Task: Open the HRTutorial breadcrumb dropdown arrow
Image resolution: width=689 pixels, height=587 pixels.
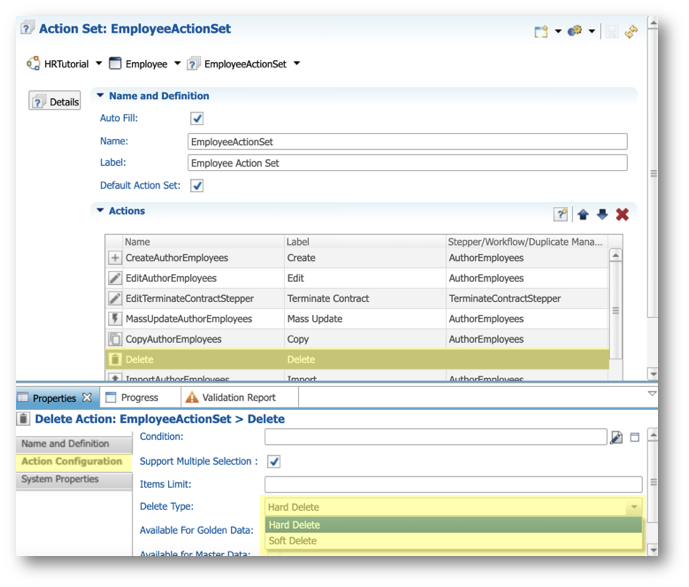Action: tap(99, 63)
